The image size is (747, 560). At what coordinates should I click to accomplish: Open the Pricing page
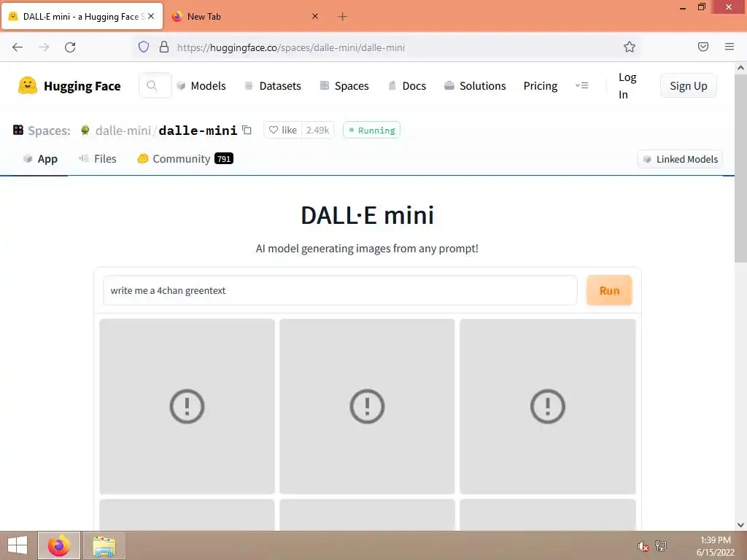tap(541, 86)
